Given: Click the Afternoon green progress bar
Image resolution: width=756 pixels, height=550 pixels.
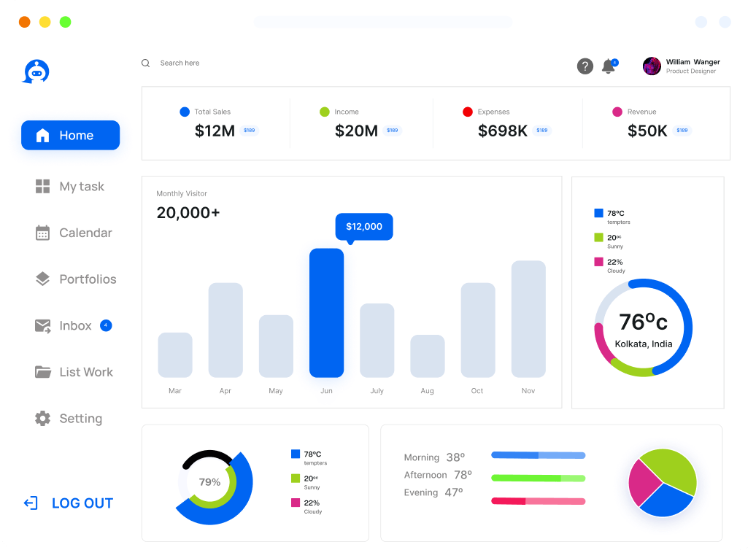Looking at the screenshot, I should [x=538, y=479].
